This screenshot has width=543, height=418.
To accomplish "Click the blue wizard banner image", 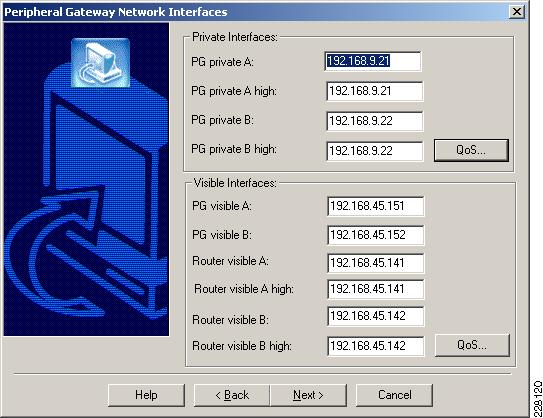I will [x=86, y=179].
